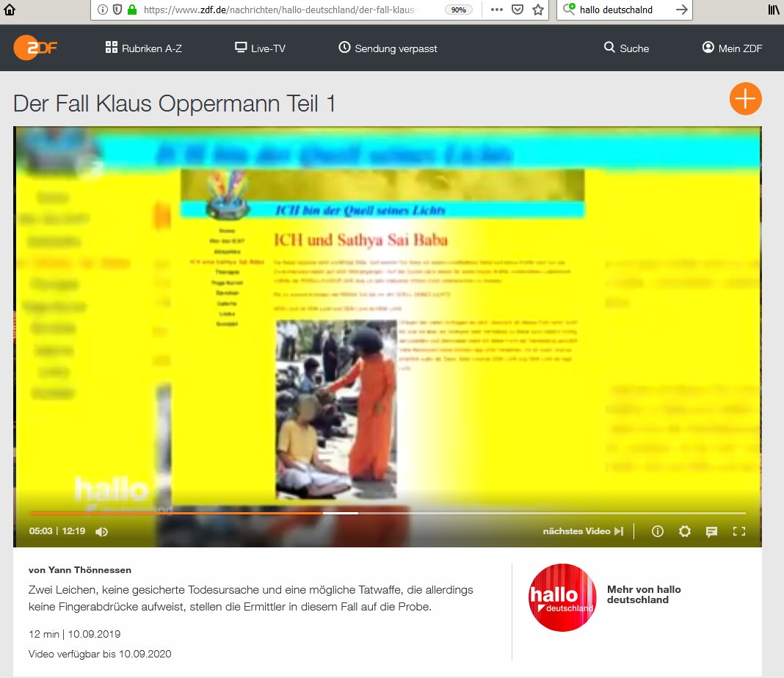The image size is (784, 678).
Task: Bookmark page with browser star icon
Action: coord(538,10)
